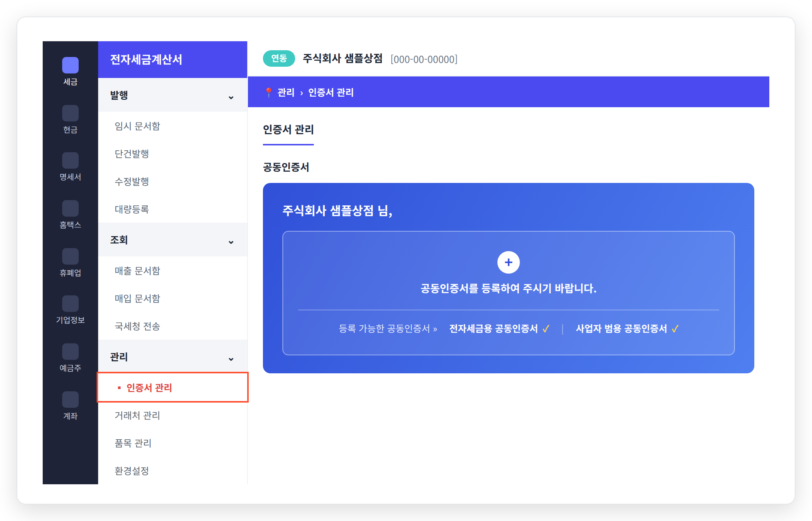Screen dimensions: 812x521
Task: Open the 명세서 sidebar icon
Action: 70,160
